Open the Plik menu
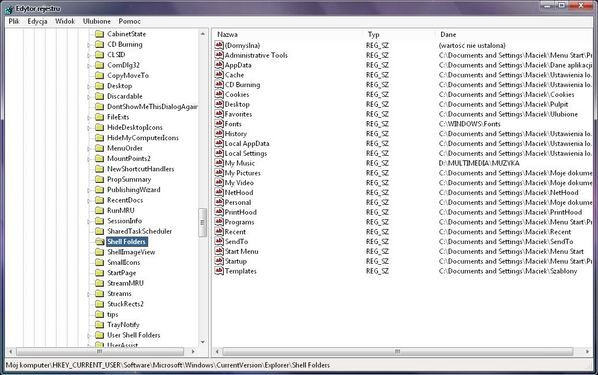The height and width of the screenshot is (375, 598). tap(14, 21)
